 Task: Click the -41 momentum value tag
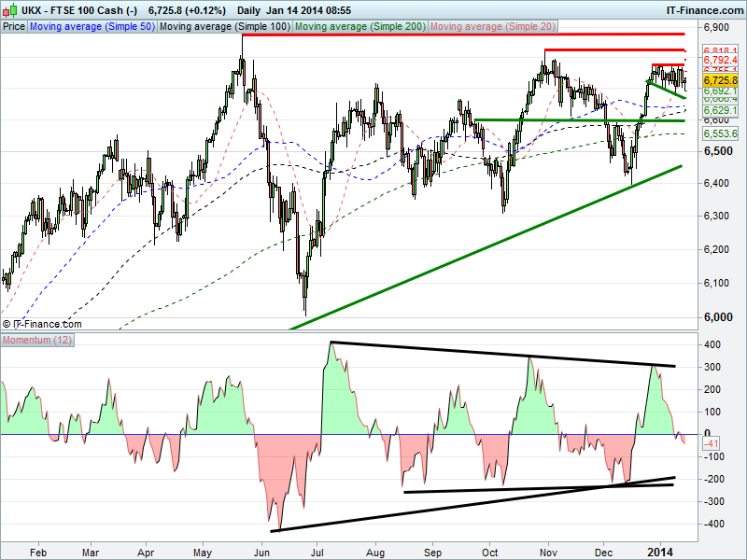pyautogui.click(x=712, y=444)
